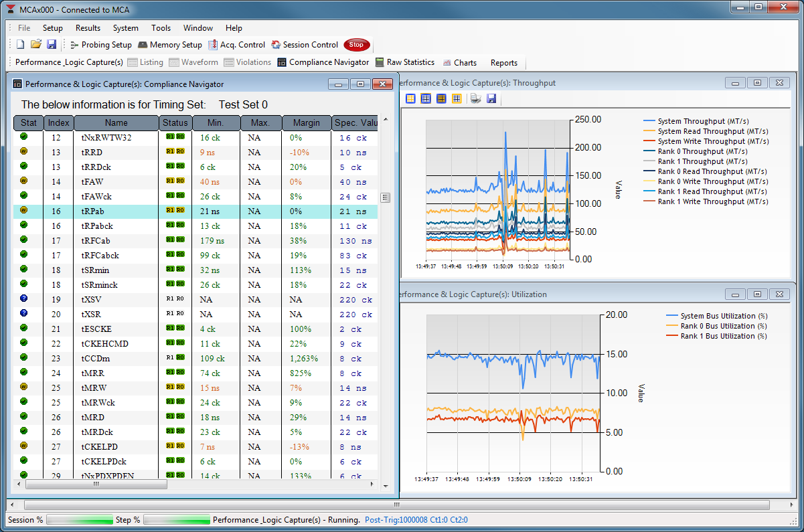Open the Acq. Control panel
Image resolution: width=804 pixels, height=532 pixels.
click(236, 45)
